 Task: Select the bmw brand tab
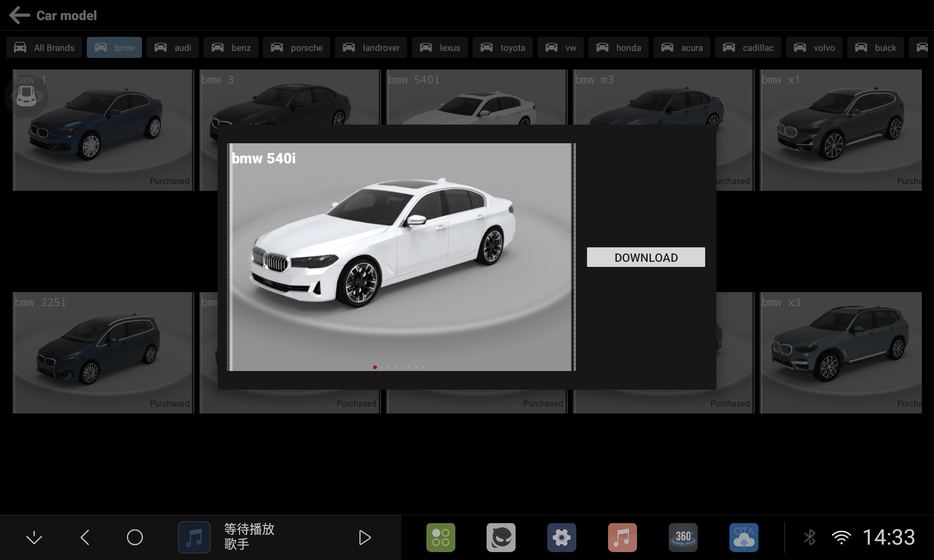pyautogui.click(x=114, y=48)
